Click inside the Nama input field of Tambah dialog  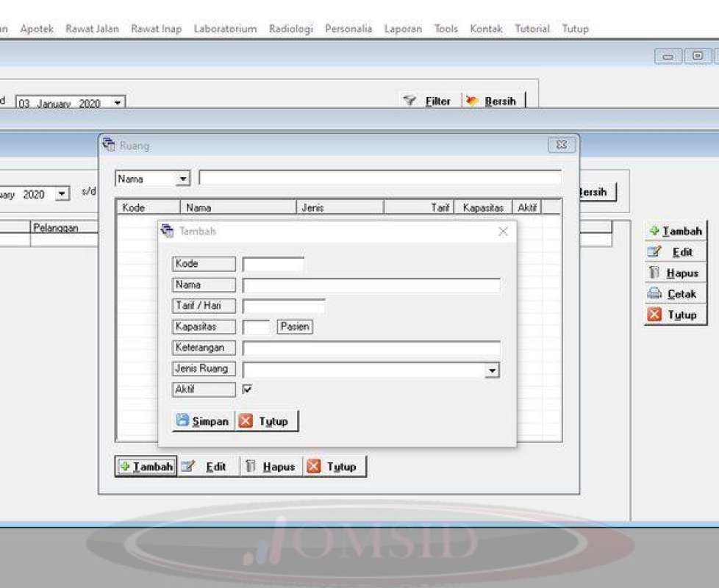click(x=368, y=284)
